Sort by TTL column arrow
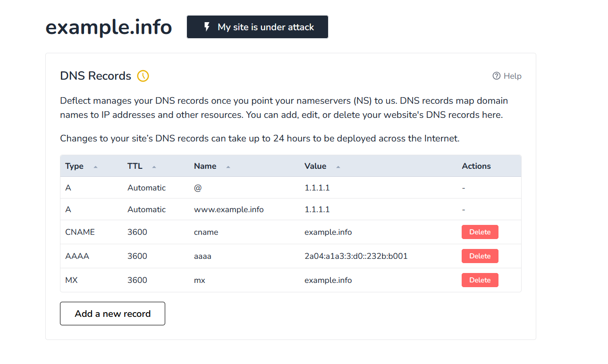 tap(154, 166)
